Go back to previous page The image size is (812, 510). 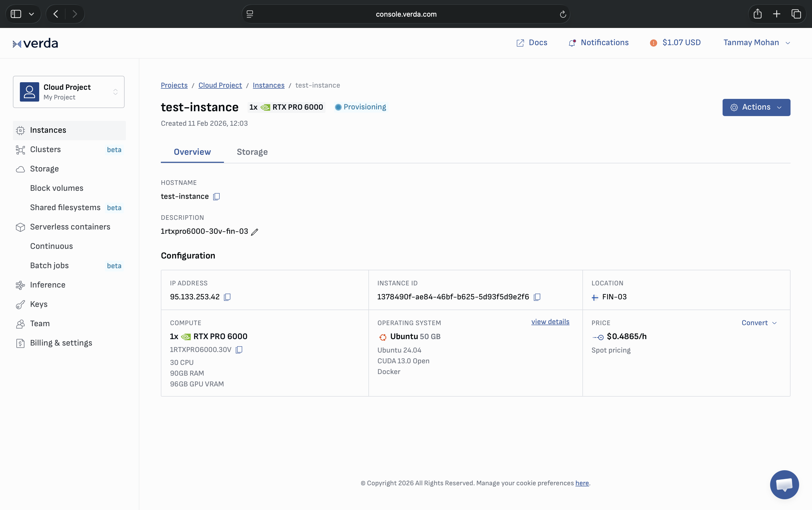(56, 14)
